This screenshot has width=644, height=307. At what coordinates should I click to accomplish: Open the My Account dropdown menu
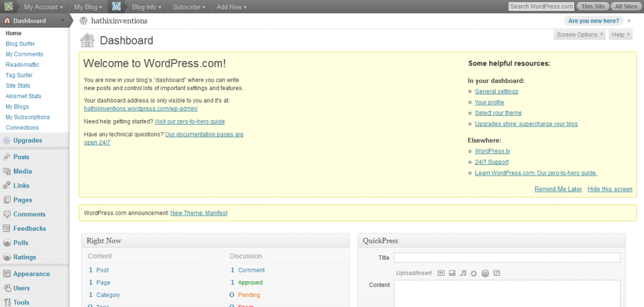click(x=43, y=7)
